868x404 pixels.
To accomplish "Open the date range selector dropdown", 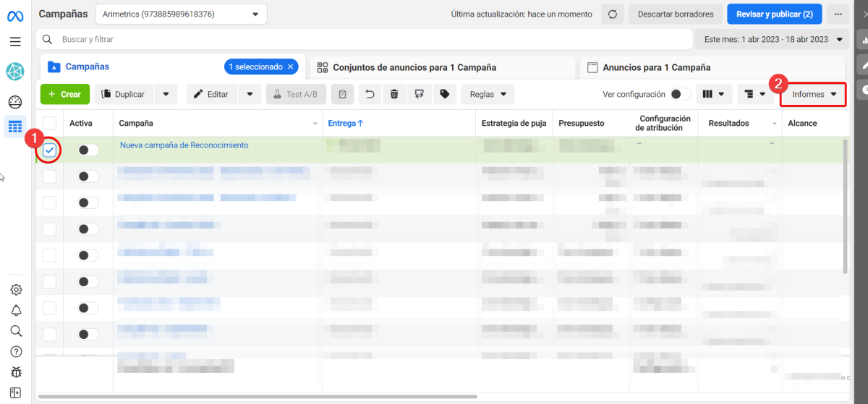I will pyautogui.click(x=773, y=39).
